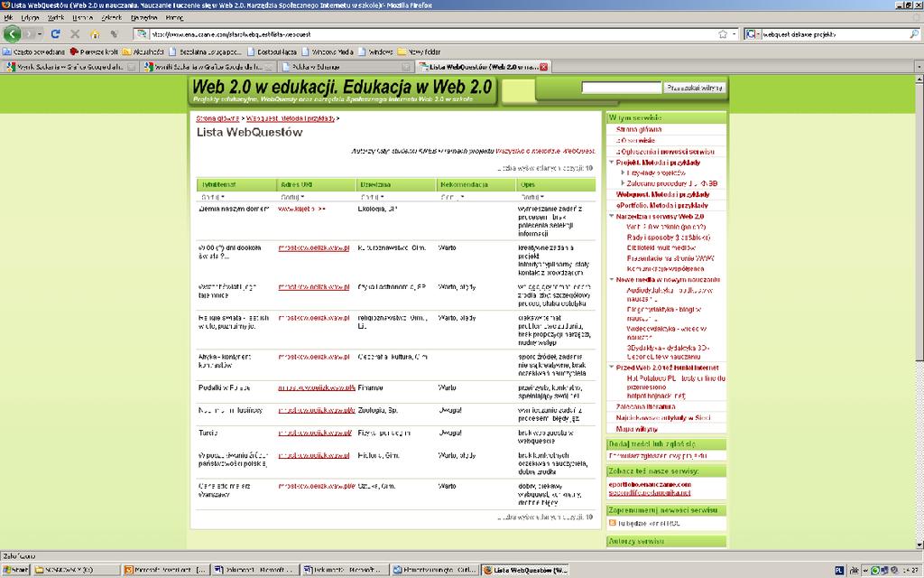This screenshot has height=578, width=924.
Task: Collapse the Projekt. Metoda i przykłady section
Action: [x=611, y=163]
